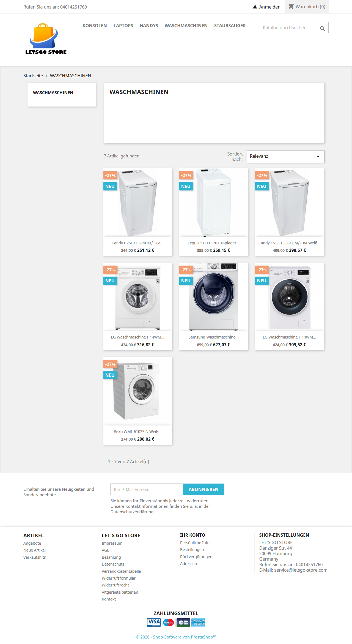Click the Startseite breadcrumb link
352x644 pixels.
click(x=33, y=76)
